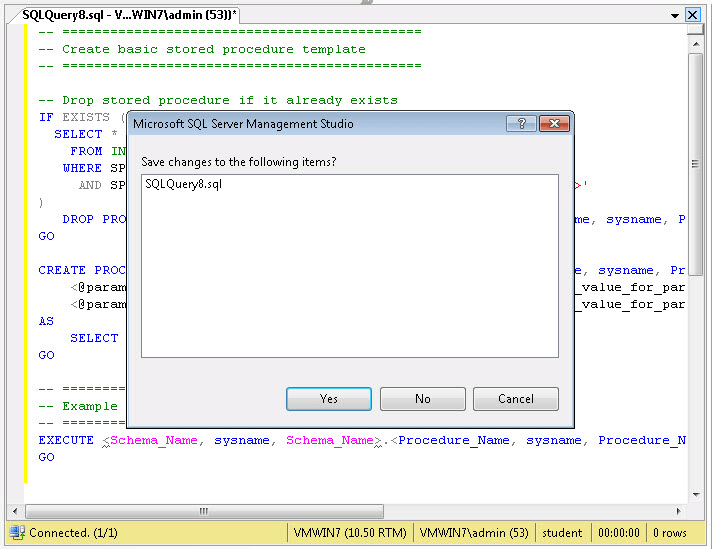Image resolution: width=712 pixels, height=549 pixels.
Task: Click the Save changes to the following items label
Action: [238, 162]
